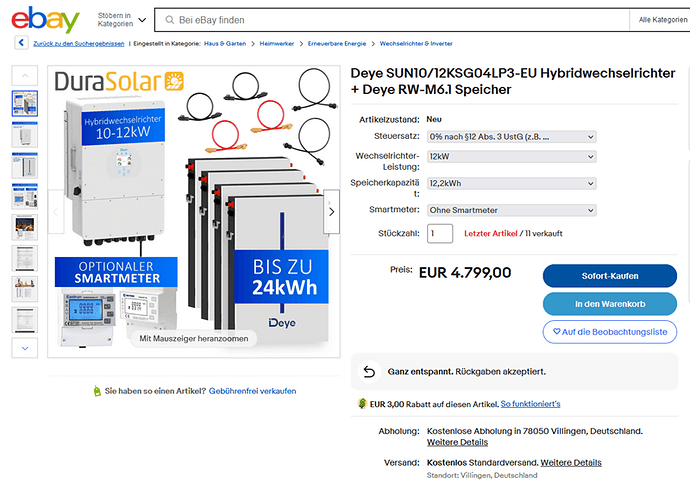Open the Steuersatz dropdown
690x483 pixels.
tap(512, 137)
